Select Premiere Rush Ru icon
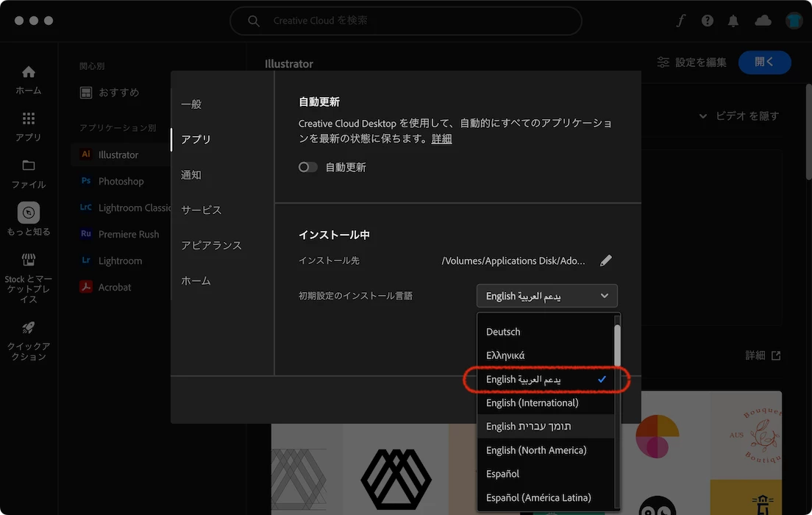 tap(86, 234)
